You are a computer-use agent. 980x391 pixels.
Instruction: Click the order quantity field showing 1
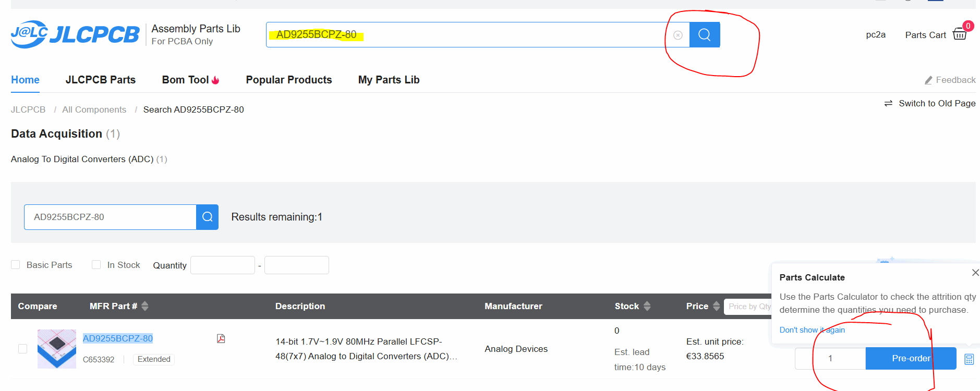[x=830, y=358]
